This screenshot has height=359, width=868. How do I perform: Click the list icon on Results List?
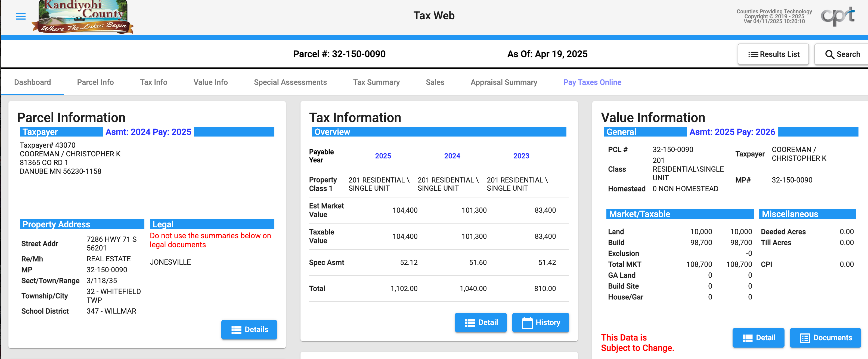click(x=753, y=55)
